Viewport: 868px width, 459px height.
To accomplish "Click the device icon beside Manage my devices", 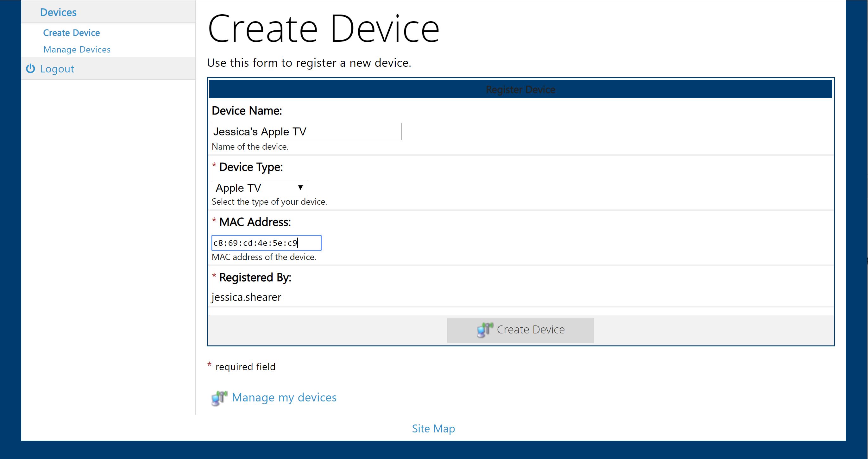I will 219,398.
